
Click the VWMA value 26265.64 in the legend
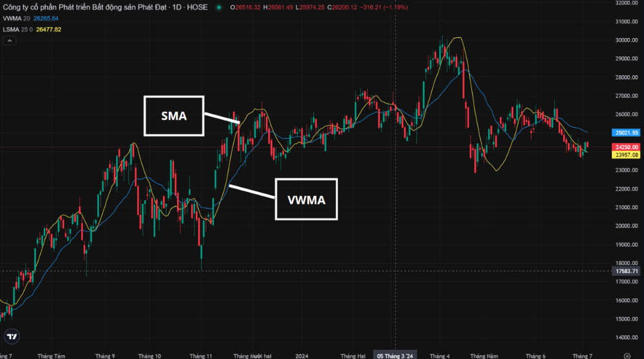click(x=46, y=19)
